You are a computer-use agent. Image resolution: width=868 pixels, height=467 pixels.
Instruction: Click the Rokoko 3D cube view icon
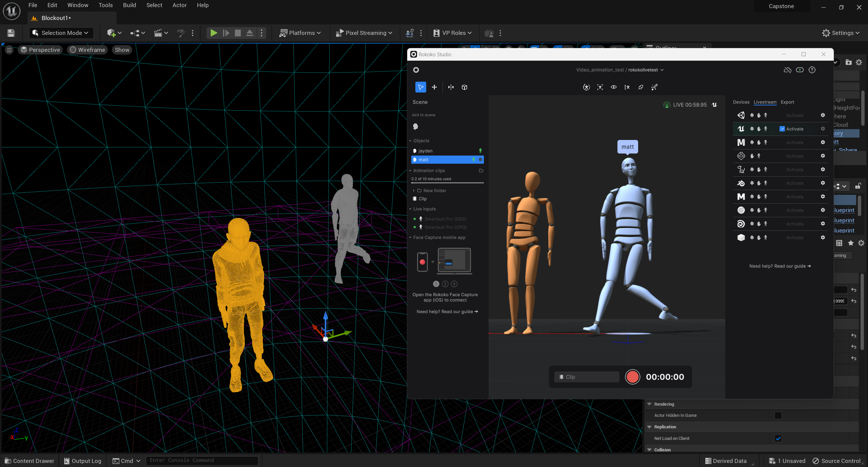click(x=465, y=87)
